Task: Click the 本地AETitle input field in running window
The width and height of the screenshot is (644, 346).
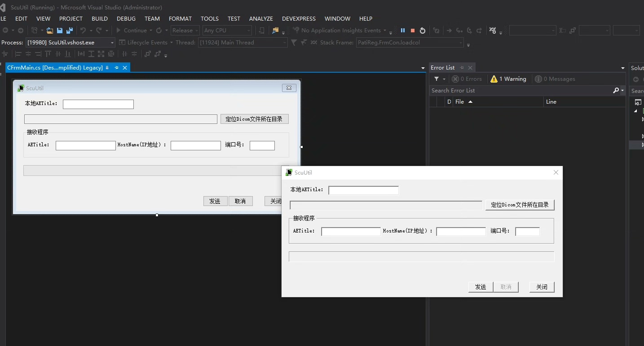Action: [x=363, y=190]
